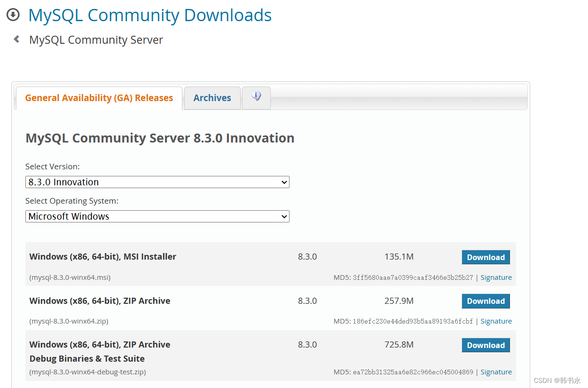Click the 725.8M file size

click(x=399, y=345)
